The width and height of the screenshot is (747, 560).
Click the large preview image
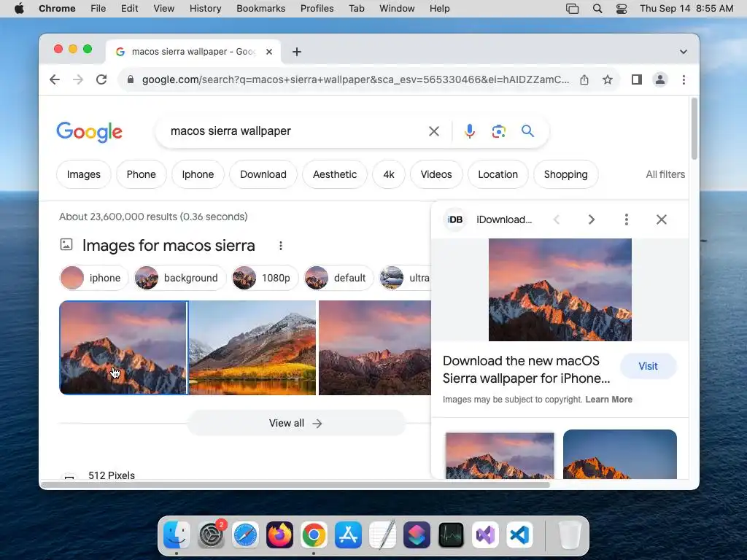pyautogui.click(x=560, y=289)
